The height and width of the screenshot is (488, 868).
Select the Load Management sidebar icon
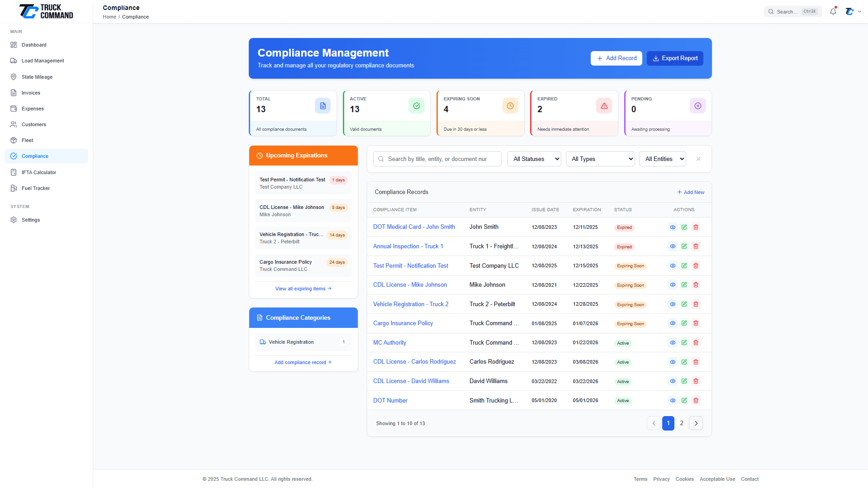click(x=14, y=61)
